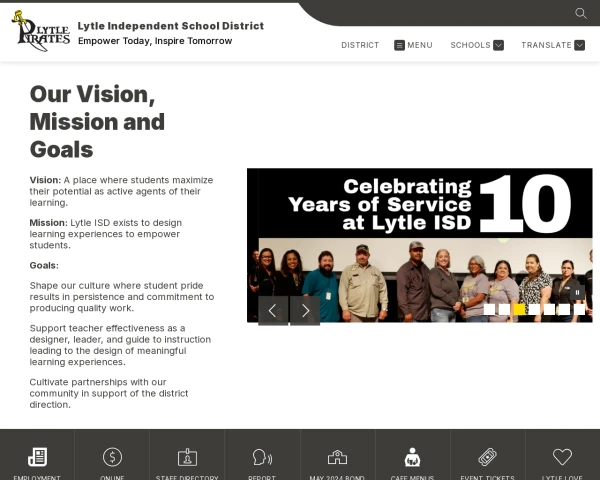
Task: Select the active yellow slideshow indicator
Action: pos(519,309)
